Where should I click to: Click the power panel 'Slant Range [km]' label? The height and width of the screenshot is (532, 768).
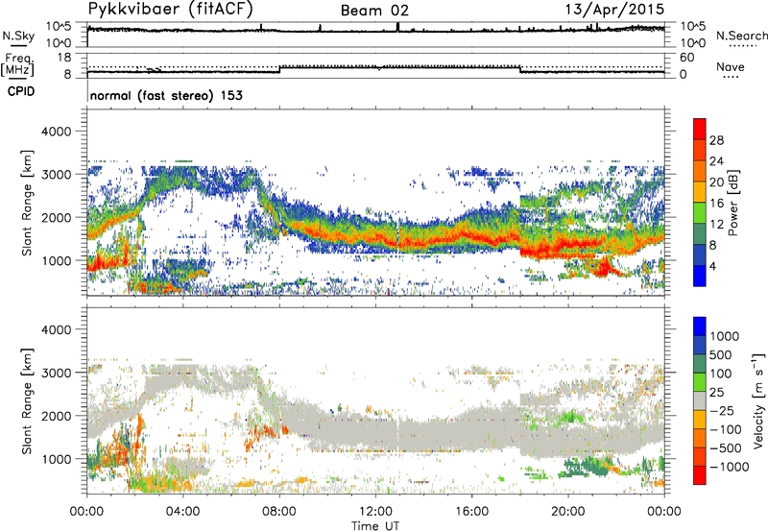click(x=27, y=203)
